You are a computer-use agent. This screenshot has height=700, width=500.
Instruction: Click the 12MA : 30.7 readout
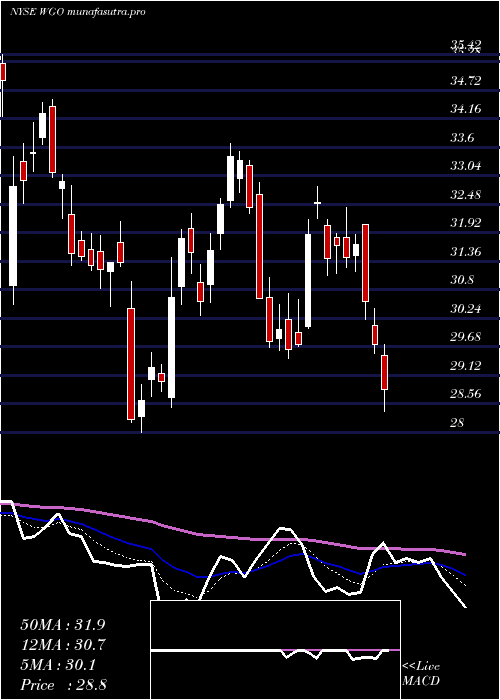63,645
